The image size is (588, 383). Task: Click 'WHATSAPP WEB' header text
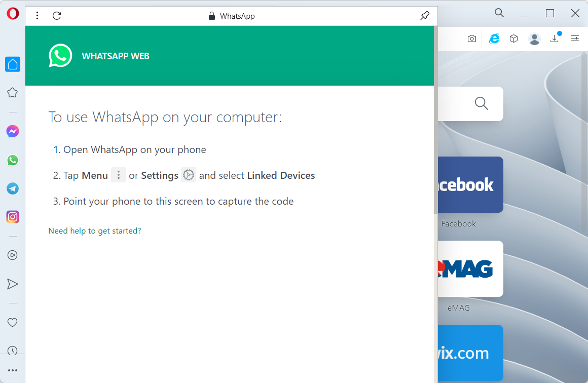[116, 56]
